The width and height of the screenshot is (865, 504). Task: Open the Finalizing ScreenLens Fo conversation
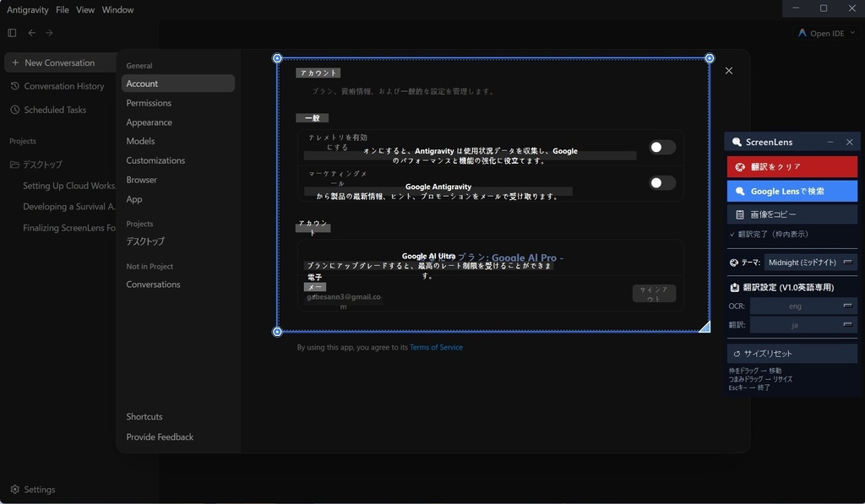tap(69, 228)
